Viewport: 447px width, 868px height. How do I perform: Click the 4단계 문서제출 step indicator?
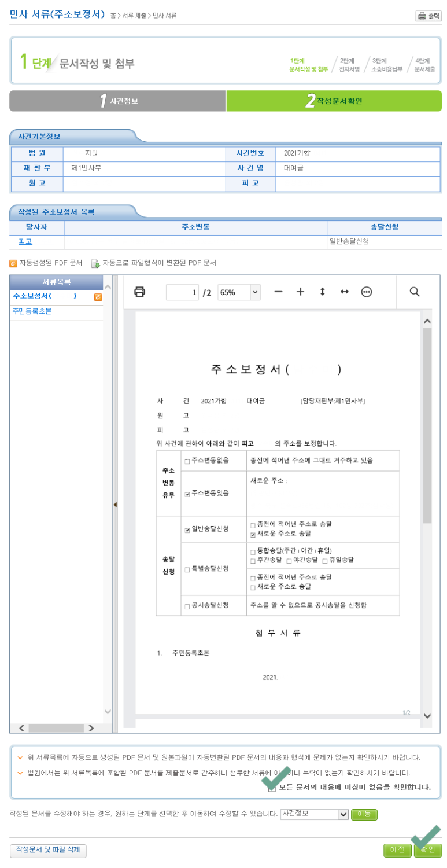pos(424,65)
